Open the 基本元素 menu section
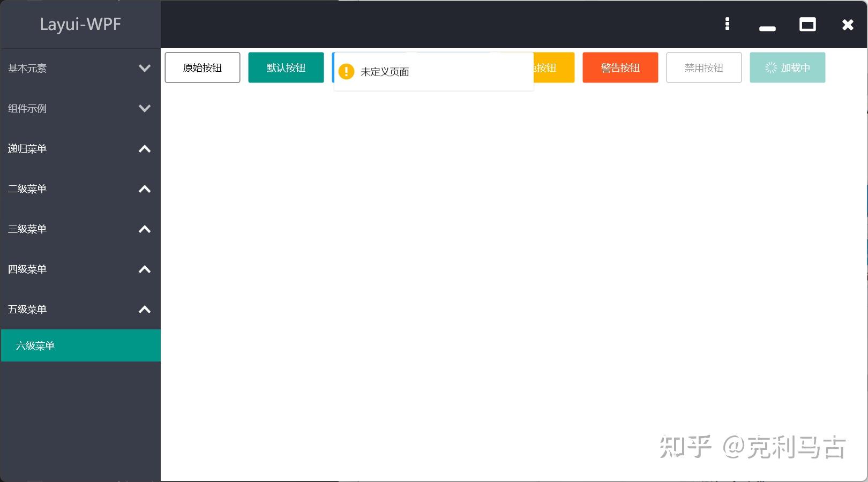The height and width of the screenshot is (482, 868). [x=80, y=69]
